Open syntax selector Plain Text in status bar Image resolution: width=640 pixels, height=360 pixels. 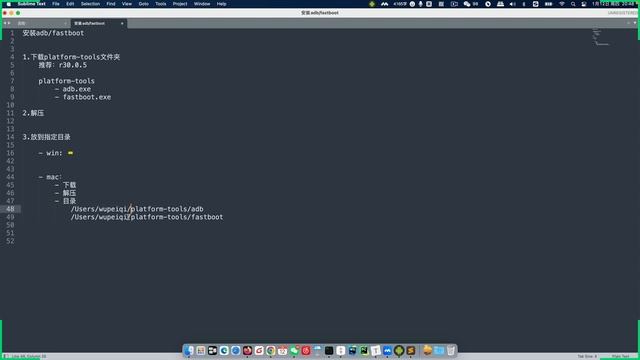[x=620, y=356]
